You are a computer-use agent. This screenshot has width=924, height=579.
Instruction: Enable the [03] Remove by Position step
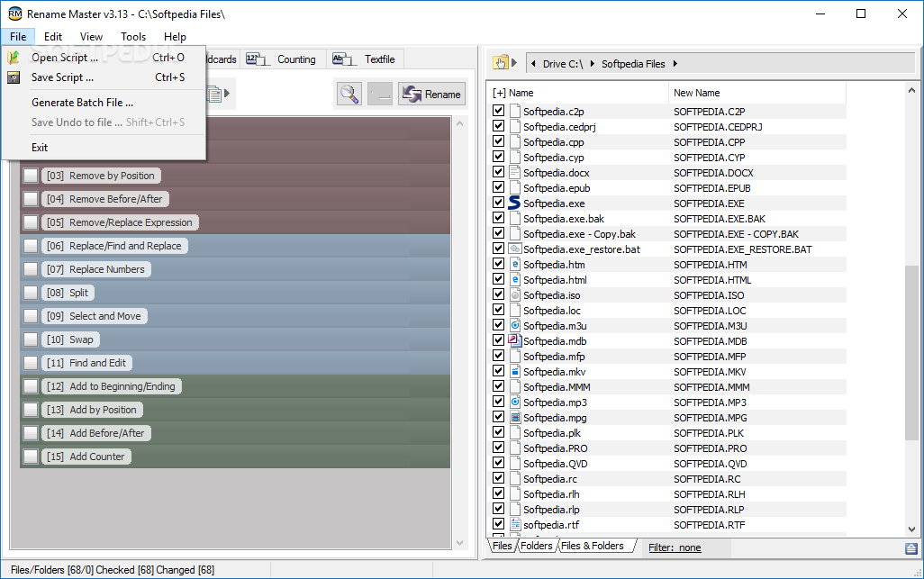point(31,176)
